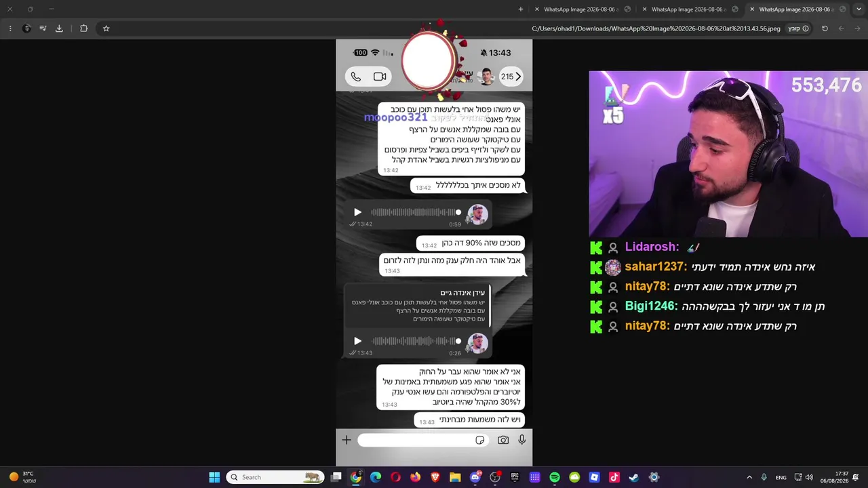Click the right-pointing arrow navigation button

click(x=857, y=28)
